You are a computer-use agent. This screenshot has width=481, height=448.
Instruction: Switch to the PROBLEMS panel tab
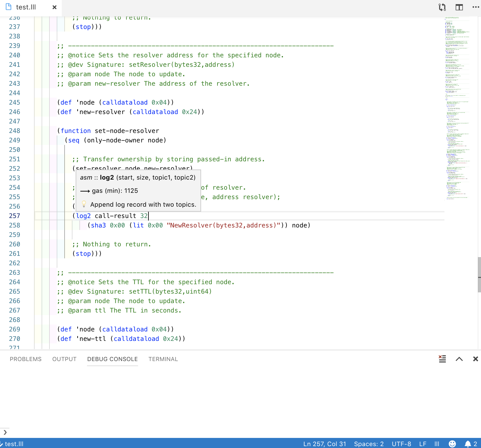[26, 359]
